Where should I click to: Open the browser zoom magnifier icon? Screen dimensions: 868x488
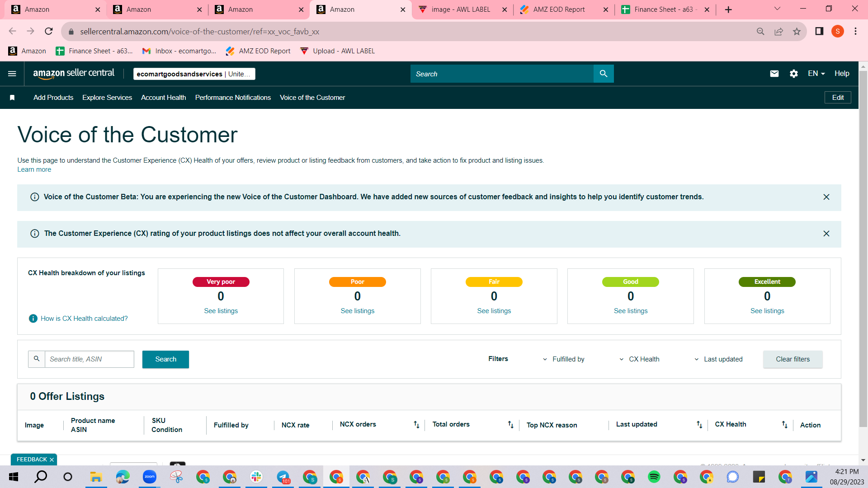(760, 31)
